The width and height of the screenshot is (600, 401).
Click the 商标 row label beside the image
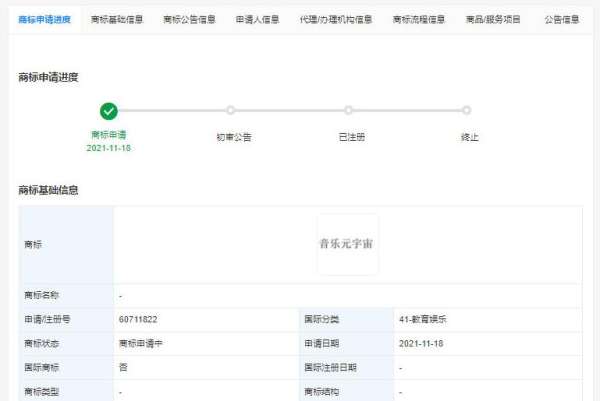tap(66, 245)
